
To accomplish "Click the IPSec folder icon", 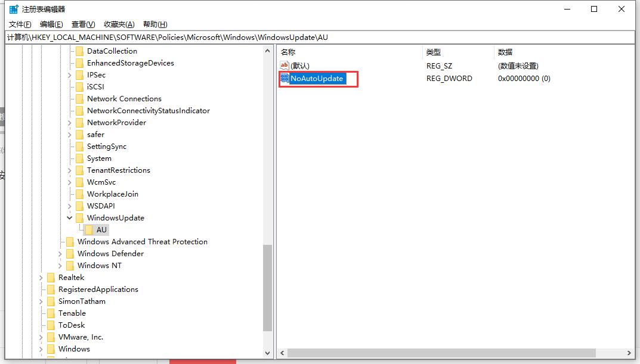I will pos(79,74).
